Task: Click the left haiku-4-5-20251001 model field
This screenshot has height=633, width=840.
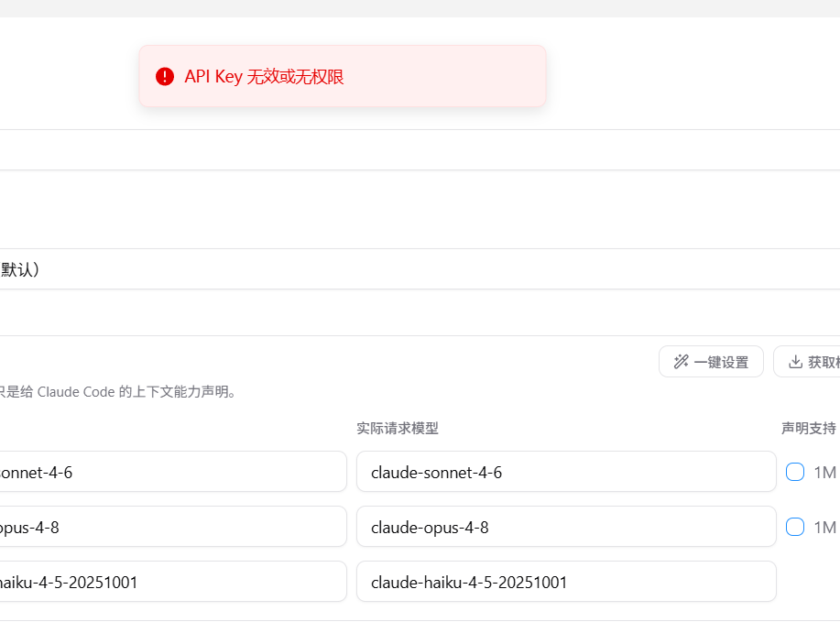Action: [173, 582]
